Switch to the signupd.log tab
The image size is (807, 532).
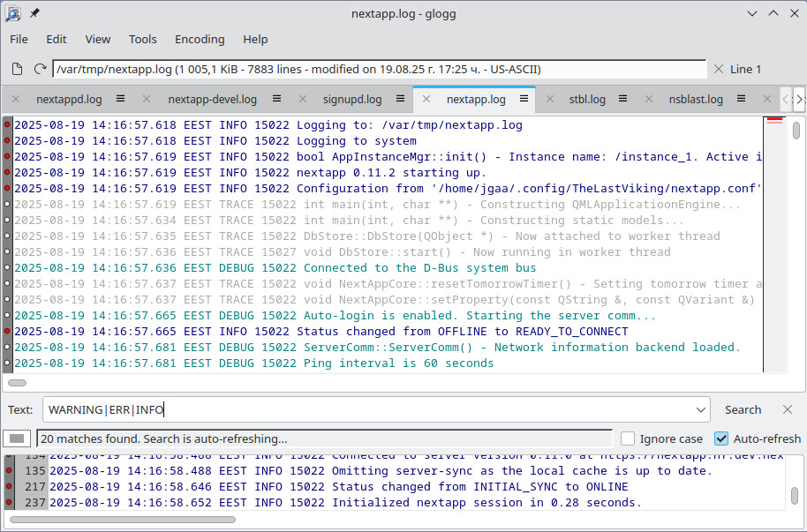tap(352, 100)
